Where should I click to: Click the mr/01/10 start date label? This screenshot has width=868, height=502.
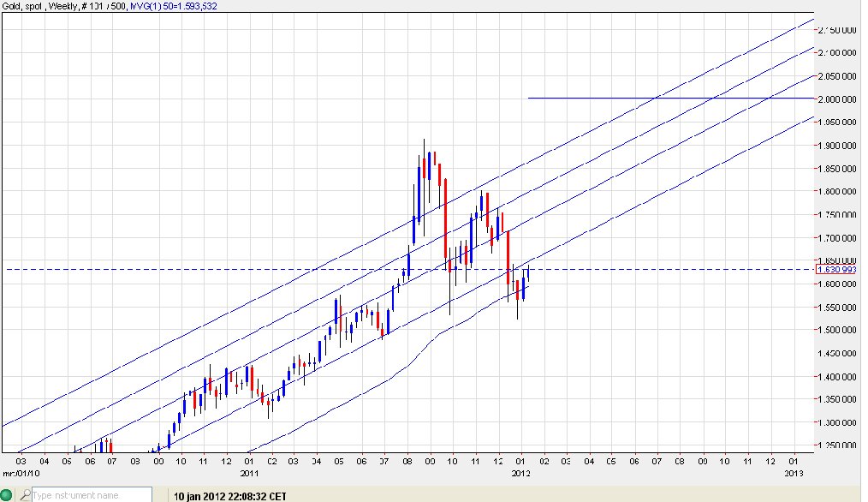coord(21,473)
